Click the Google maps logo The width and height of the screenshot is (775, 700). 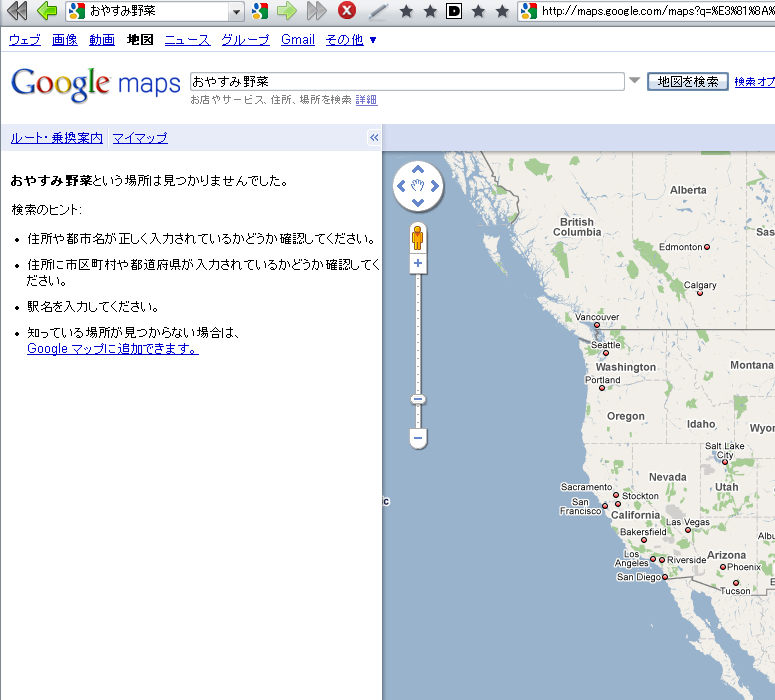coord(96,85)
